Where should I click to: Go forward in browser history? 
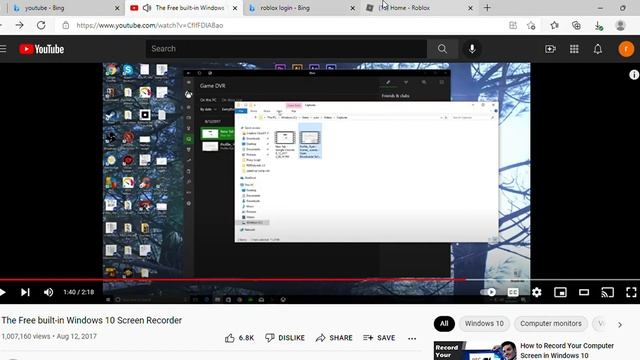click(19, 25)
